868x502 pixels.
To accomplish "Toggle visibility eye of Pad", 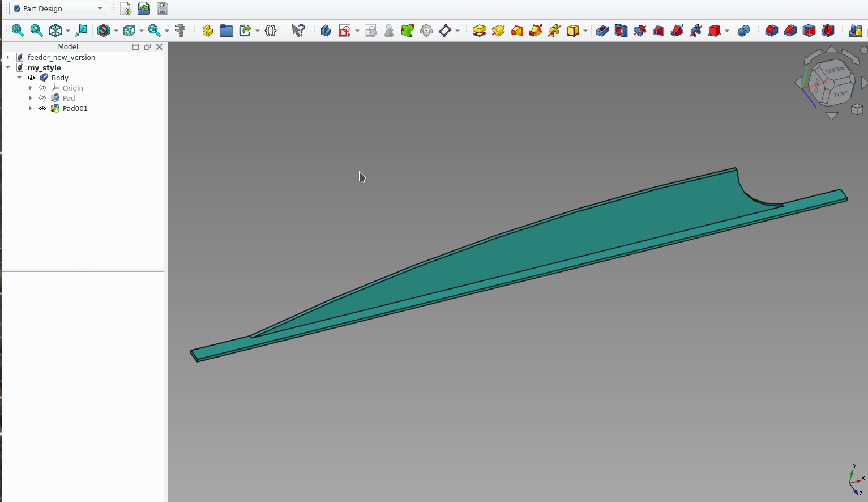I will tap(42, 98).
